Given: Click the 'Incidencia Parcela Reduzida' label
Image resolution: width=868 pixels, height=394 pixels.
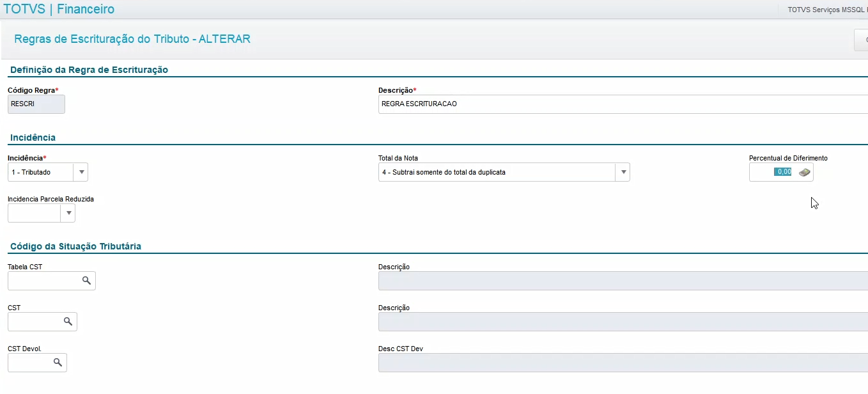Looking at the screenshot, I should pos(50,199).
